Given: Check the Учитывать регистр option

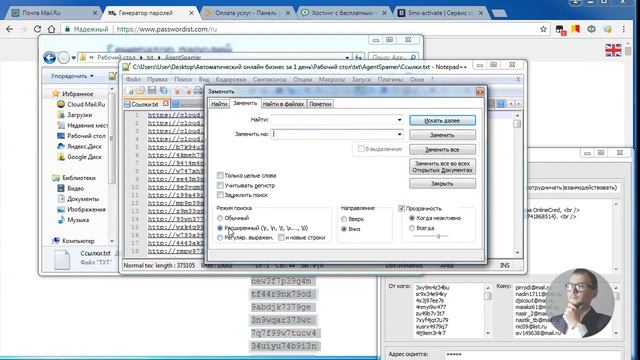Looking at the screenshot, I should 220,185.
